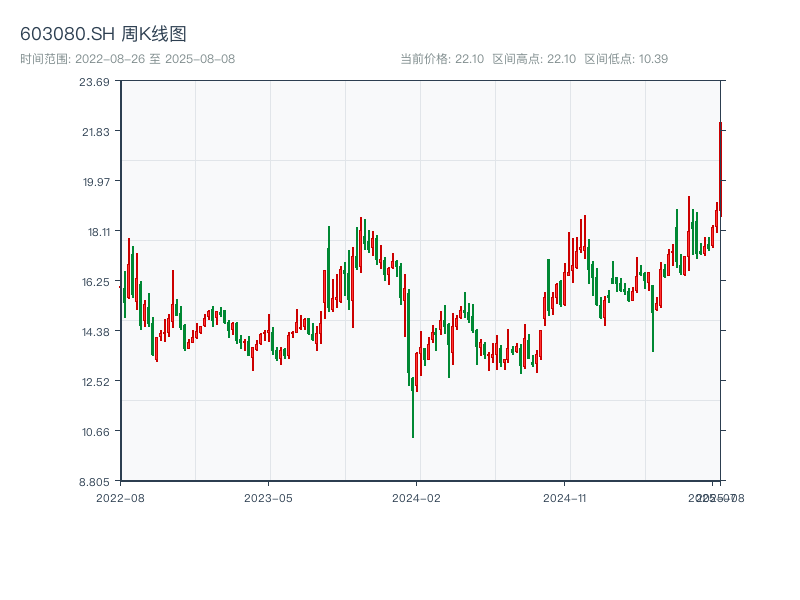Click the 23.69 y-axis label
The width and height of the screenshot is (800, 600).
click(94, 82)
